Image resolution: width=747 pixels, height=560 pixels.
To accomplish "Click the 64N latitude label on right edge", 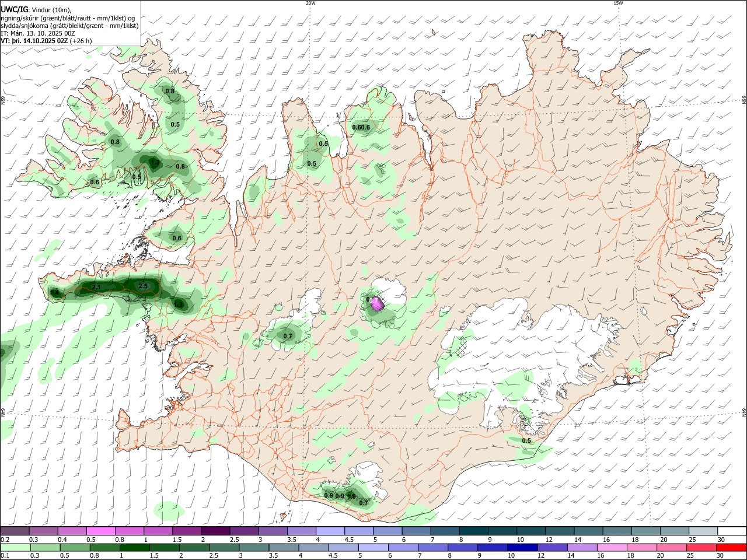I will 743,412.
